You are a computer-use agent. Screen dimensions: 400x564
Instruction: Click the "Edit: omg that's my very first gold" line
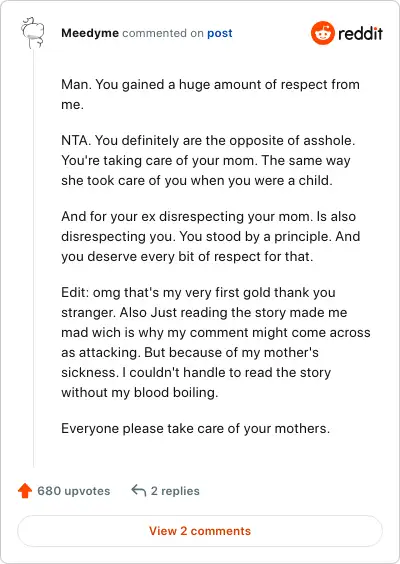[198, 292]
